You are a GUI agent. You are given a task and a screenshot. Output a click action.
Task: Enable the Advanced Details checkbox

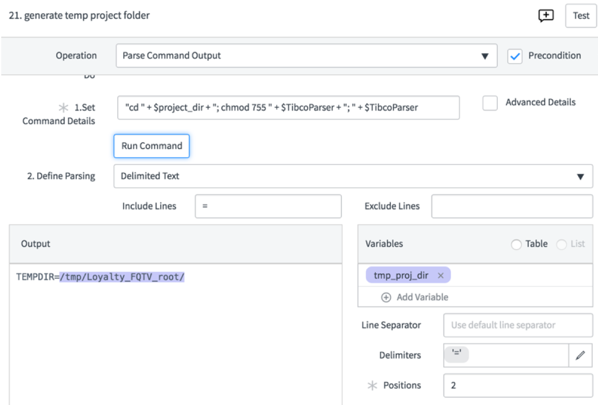(490, 103)
